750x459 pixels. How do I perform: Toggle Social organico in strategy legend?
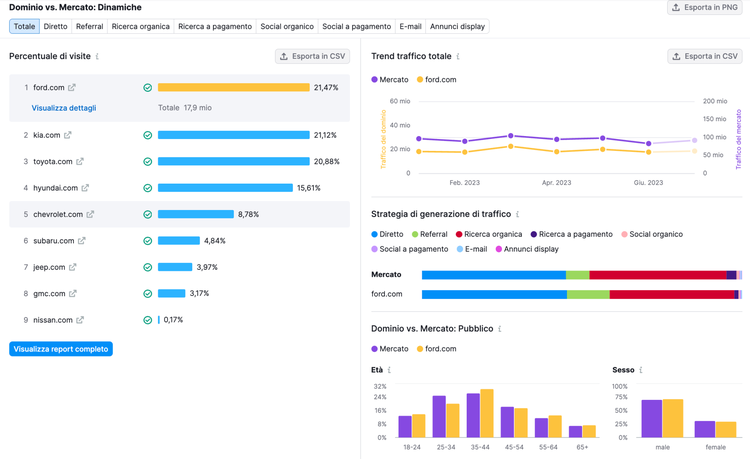[x=652, y=234]
